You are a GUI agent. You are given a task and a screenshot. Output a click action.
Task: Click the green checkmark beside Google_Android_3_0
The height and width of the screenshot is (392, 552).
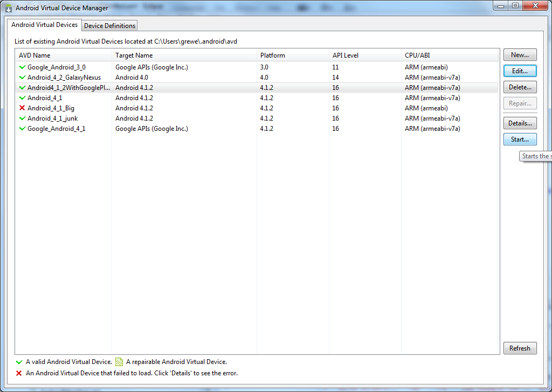click(22, 67)
